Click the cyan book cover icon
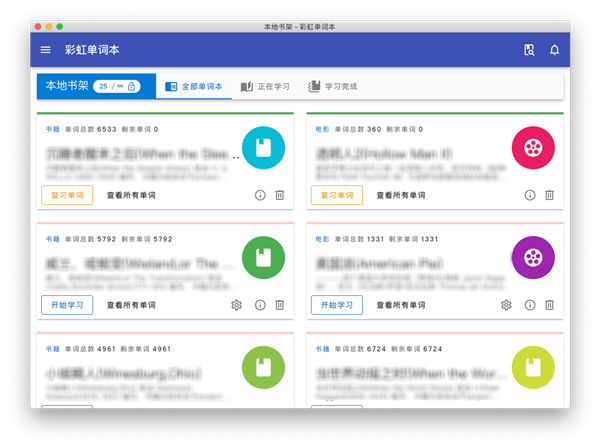Screen dimensions: 600x448 [263, 148]
